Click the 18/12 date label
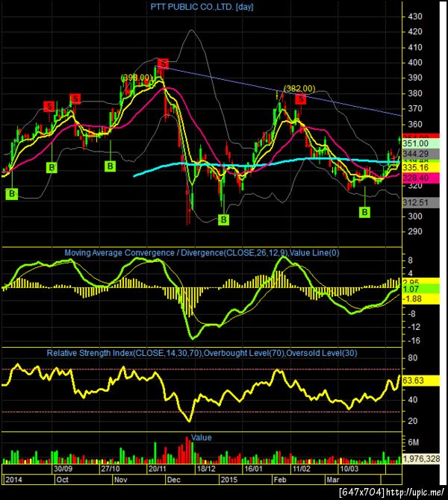The width and height of the screenshot is (448, 500). [206, 469]
